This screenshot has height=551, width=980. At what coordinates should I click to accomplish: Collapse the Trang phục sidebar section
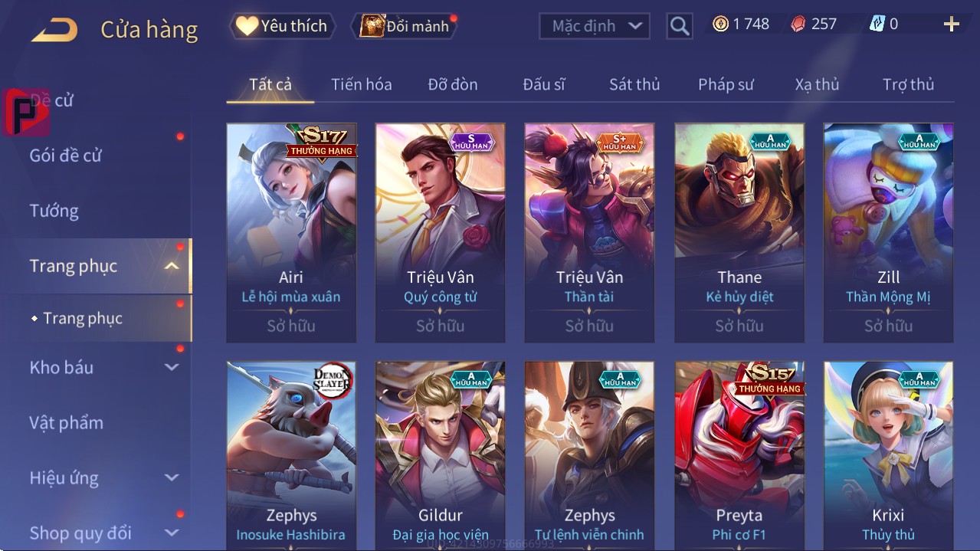coord(172,266)
